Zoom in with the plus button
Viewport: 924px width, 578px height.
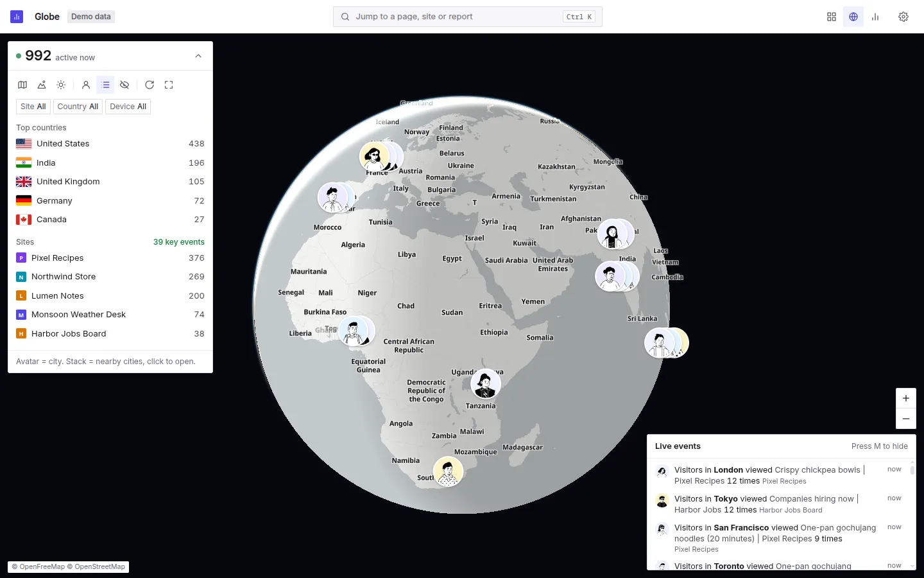(906, 398)
